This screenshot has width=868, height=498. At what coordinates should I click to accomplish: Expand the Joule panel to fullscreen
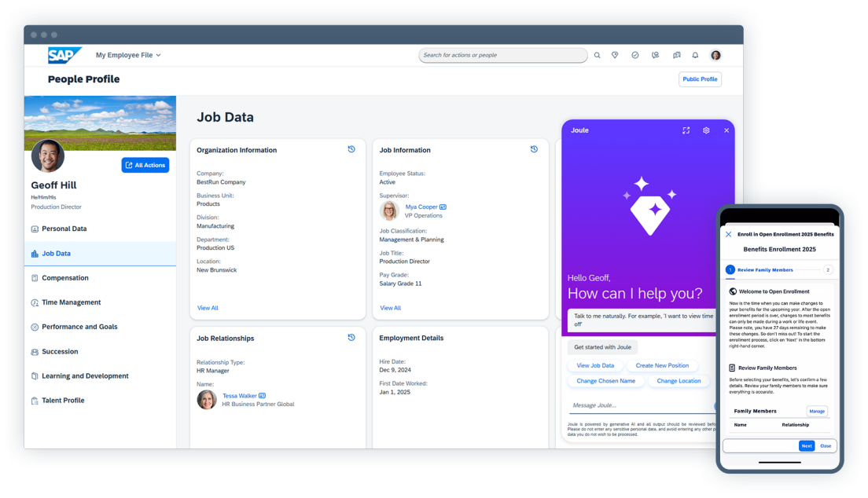click(x=686, y=130)
